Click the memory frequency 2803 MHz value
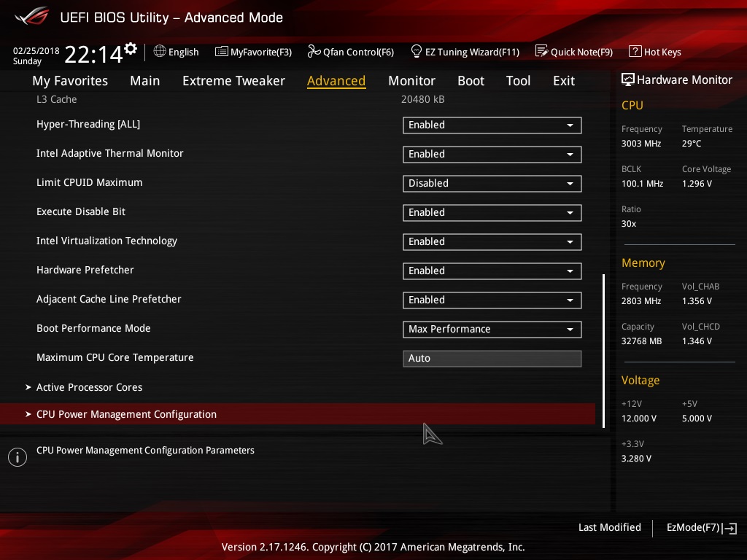This screenshot has height=560, width=747. (640, 301)
